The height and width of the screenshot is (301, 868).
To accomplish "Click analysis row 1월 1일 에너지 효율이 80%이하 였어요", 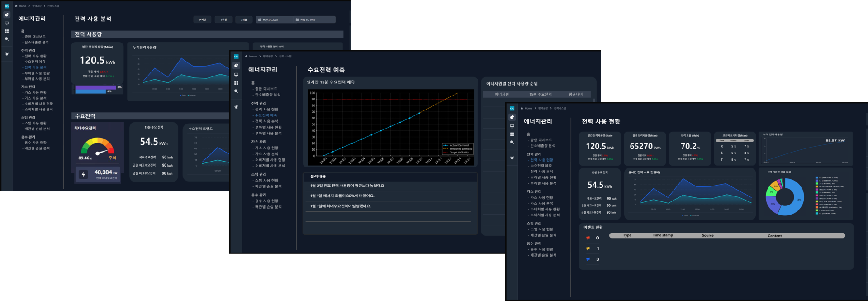I will [388, 196].
